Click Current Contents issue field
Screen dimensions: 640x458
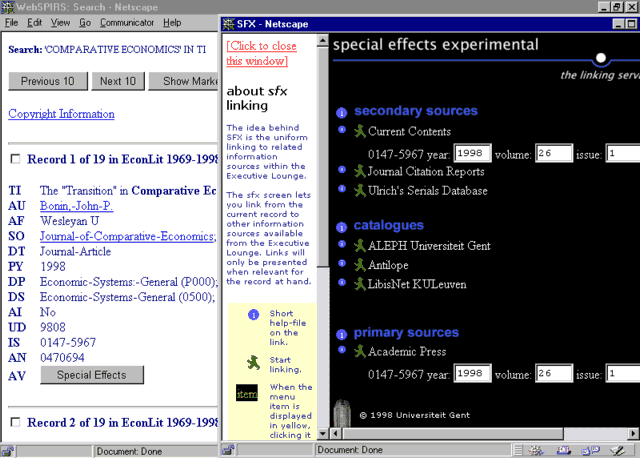click(622, 153)
